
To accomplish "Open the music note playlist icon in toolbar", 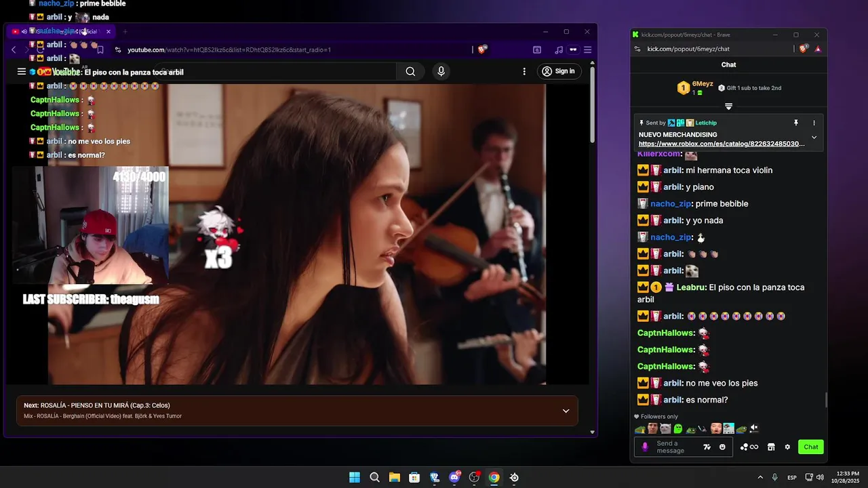I will (x=559, y=49).
